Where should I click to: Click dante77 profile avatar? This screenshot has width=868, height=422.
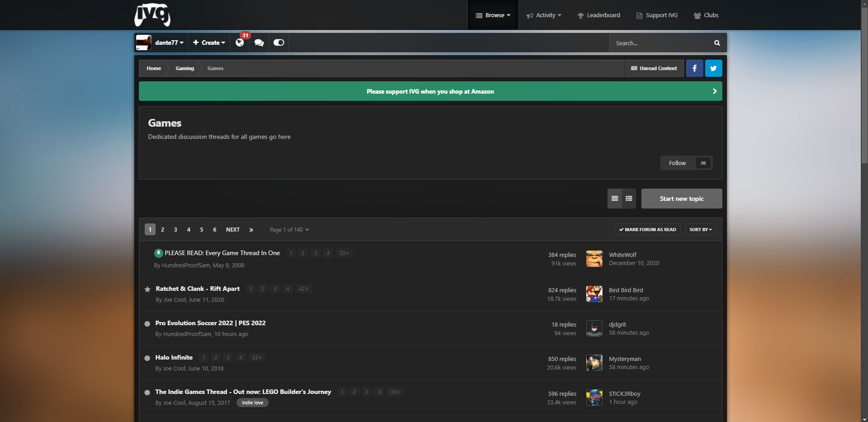coord(144,43)
